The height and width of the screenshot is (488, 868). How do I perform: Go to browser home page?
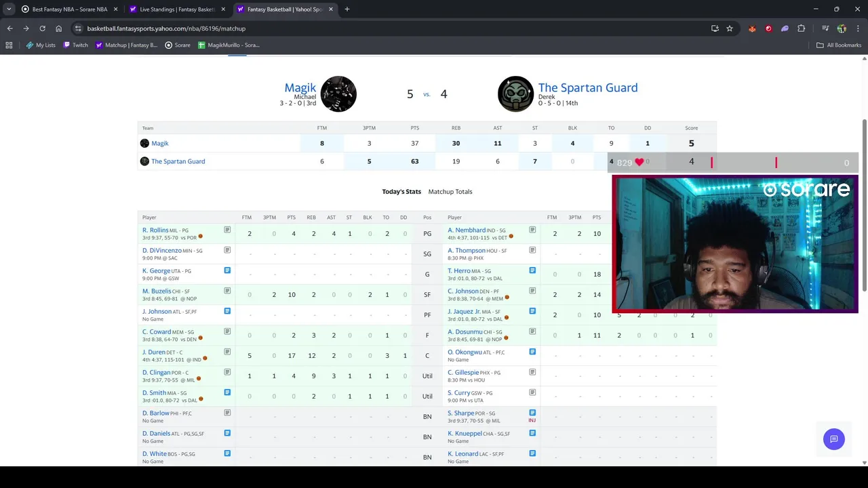[58, 28]
